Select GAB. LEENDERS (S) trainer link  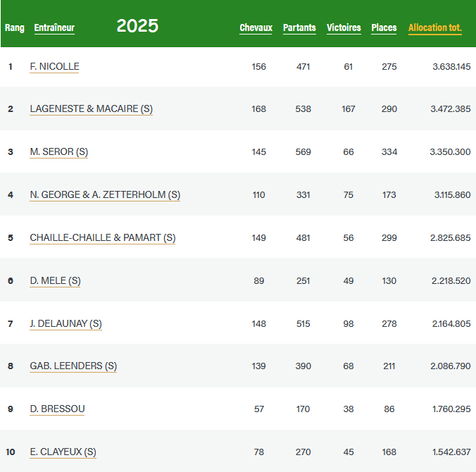pyautogui.click(x=73, y=366)
